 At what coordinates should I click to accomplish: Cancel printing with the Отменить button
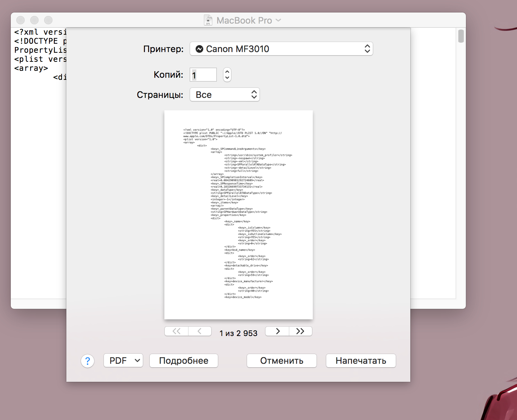281,361
